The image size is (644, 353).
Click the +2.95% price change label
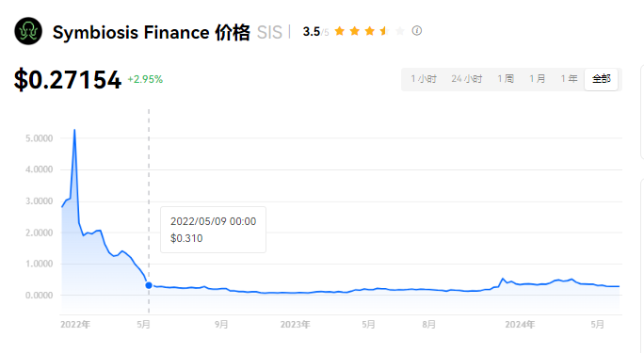(x=145, y=79)
